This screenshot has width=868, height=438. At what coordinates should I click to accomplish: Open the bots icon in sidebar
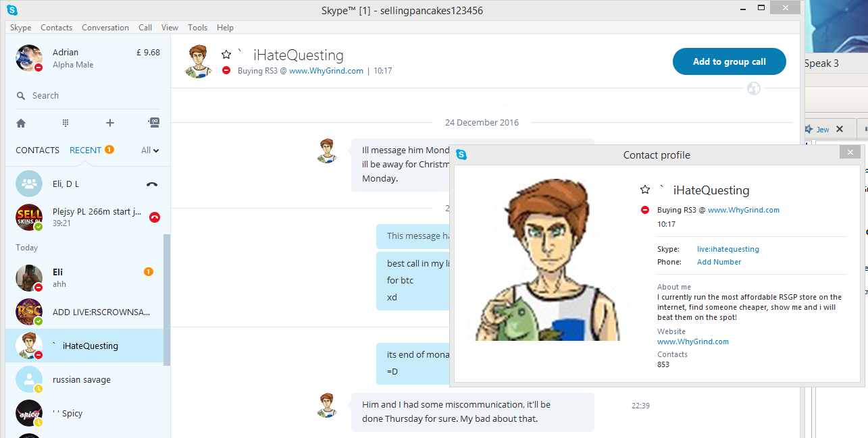point(154,123)
